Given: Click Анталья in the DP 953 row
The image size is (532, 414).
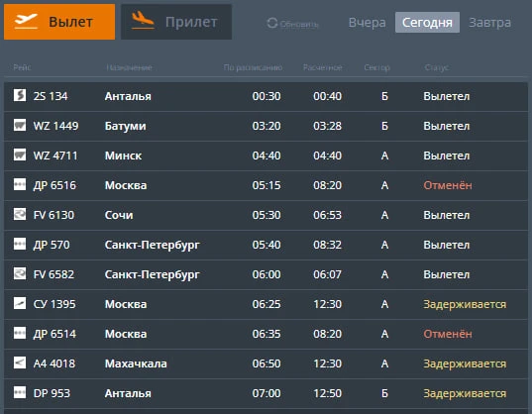Looking at the screenshot, I should (x=128, y=393).
